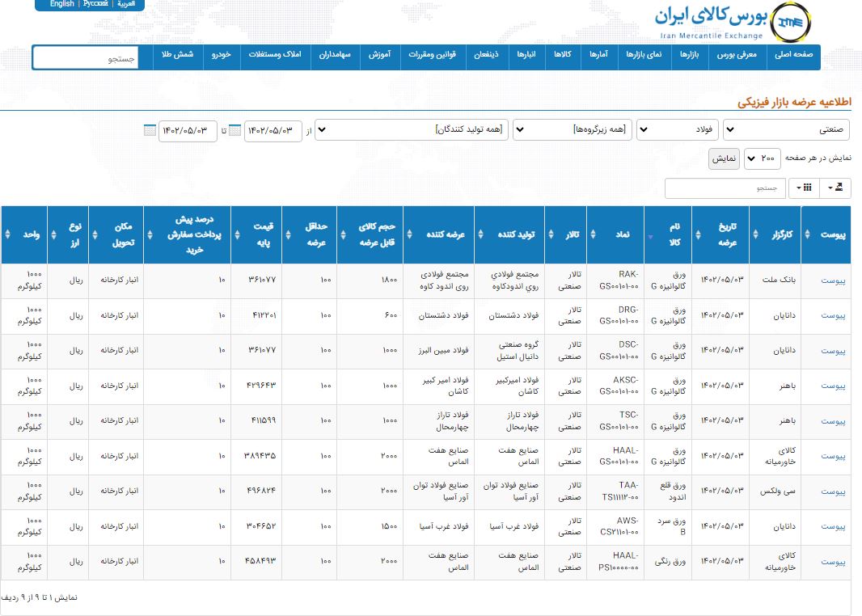The height and width of the screenshot is (616, 862).
Task: Sort table by پیوست column arrows
Action: coord(807,234)
